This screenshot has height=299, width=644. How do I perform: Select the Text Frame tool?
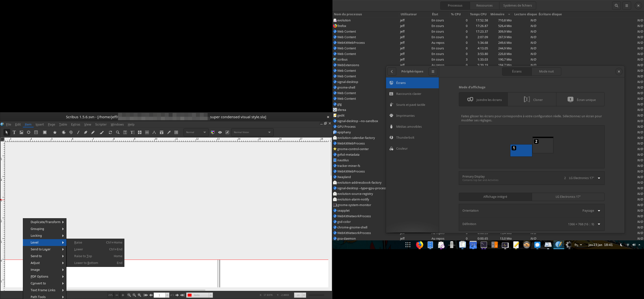pos(14,133)
